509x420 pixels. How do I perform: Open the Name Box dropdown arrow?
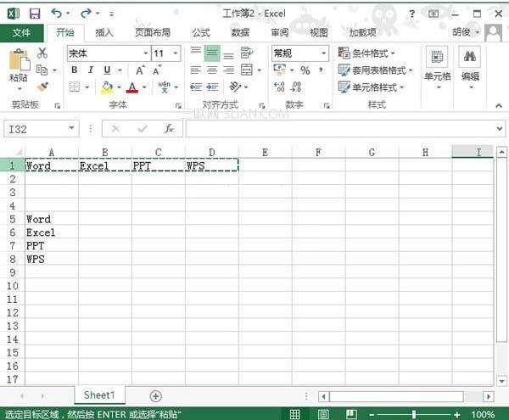pyautogui.click(x=71, y=129)
